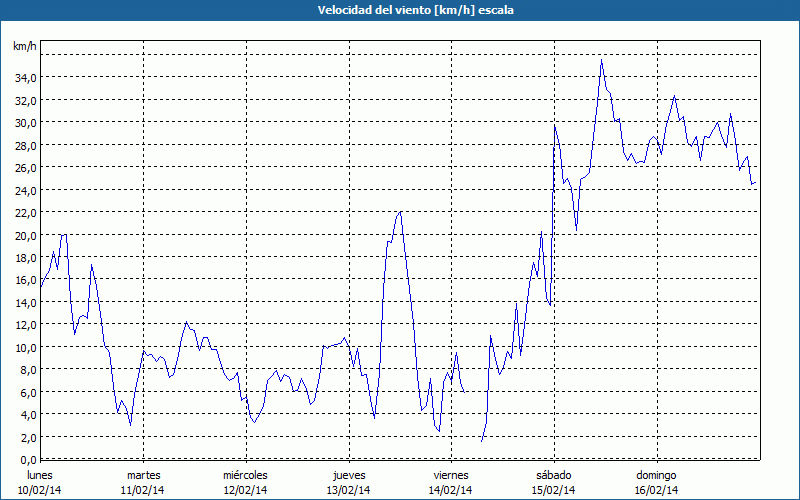
Task: Click the chart title 'Velocidad del viento'
Action: (x=399, y=9)
